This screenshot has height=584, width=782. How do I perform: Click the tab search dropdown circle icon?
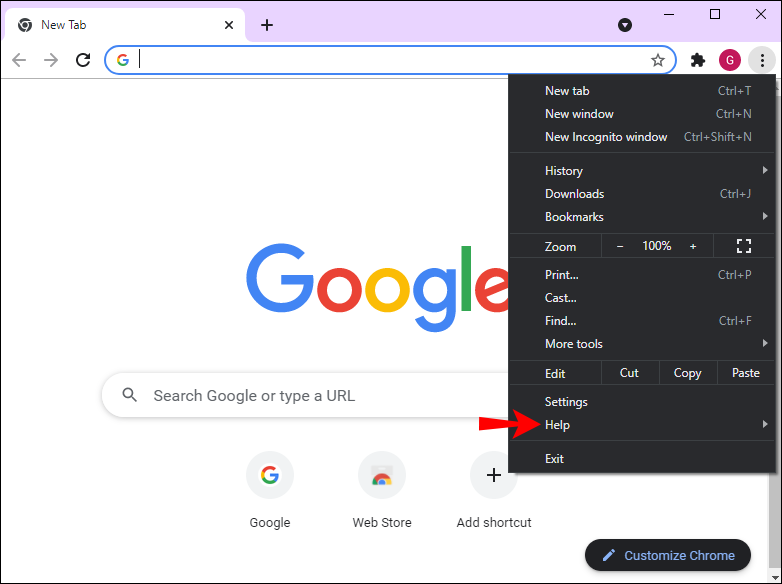click(625, 25)
